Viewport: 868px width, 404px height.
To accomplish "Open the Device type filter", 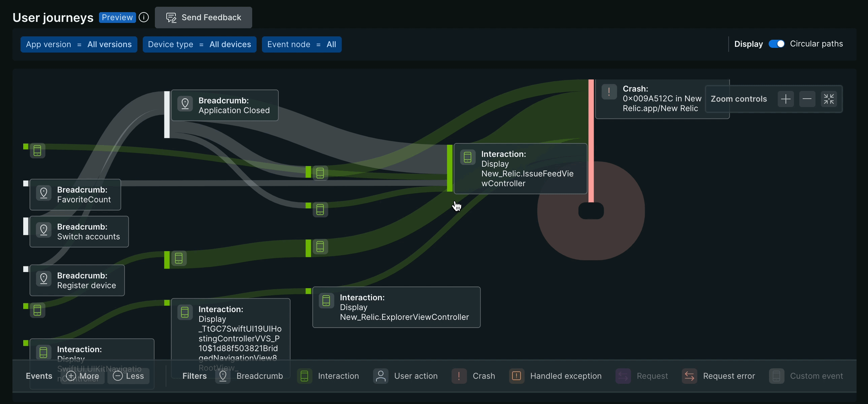I will point(199,44).
